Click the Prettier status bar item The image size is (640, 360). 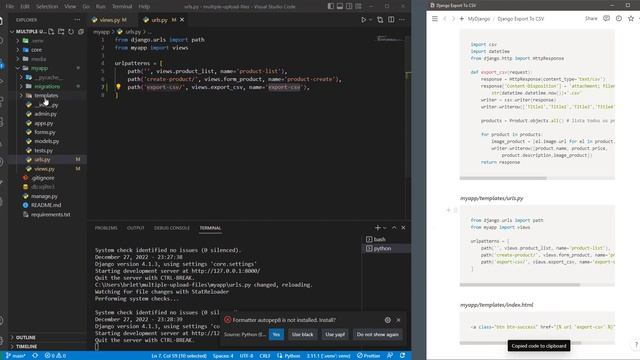click(x=369, y=356)
